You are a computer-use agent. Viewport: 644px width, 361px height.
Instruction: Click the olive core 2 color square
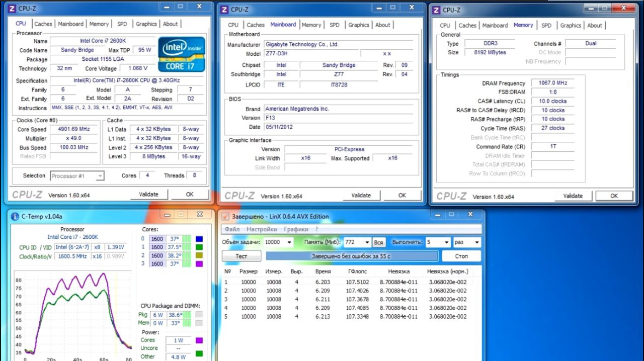[x=199, y=255]
